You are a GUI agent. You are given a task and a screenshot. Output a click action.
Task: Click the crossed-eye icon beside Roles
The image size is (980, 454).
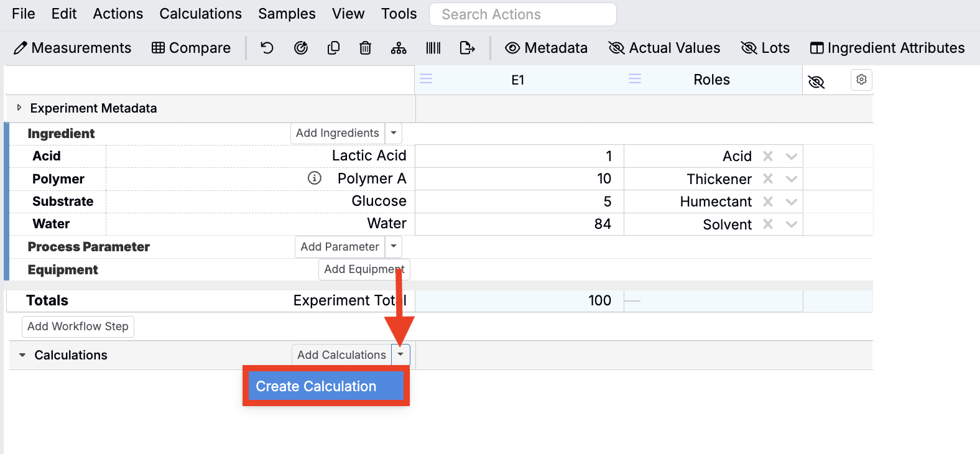click(816, 81)
